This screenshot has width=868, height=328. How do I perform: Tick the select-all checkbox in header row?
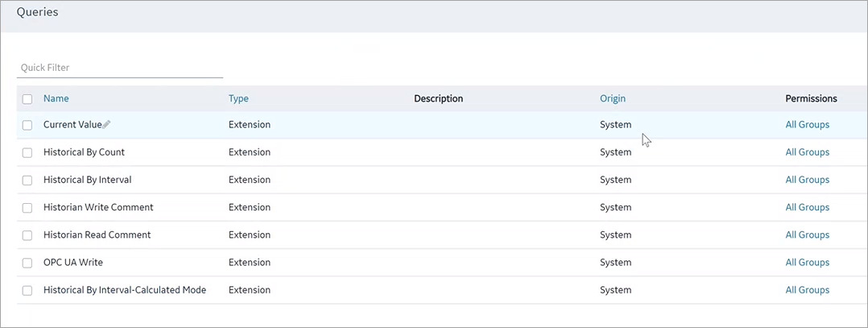[x=27, y=99]
